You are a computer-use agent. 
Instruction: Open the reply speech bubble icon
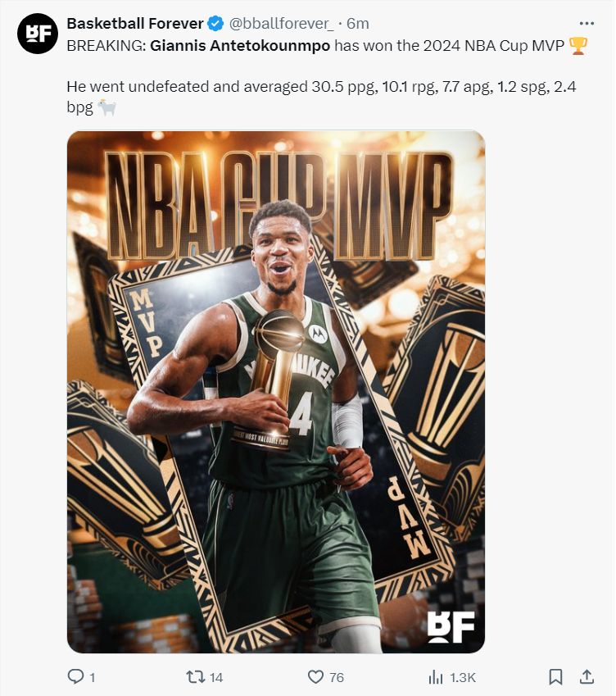(x=75, y=676)
